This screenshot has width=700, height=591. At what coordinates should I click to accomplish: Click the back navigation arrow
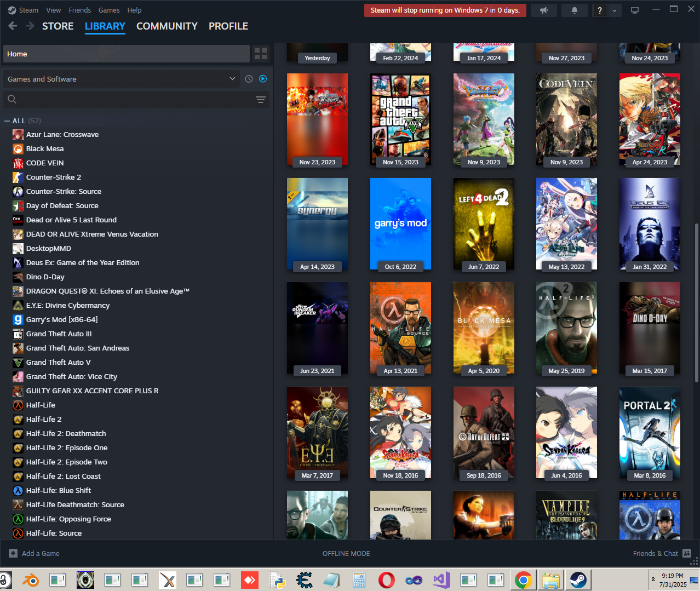tap(13, 26)
